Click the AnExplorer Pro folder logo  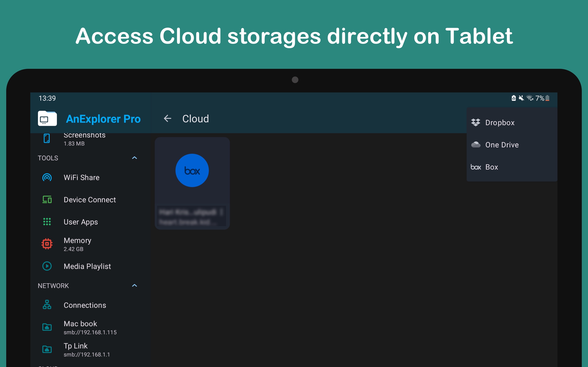(47, 119)
